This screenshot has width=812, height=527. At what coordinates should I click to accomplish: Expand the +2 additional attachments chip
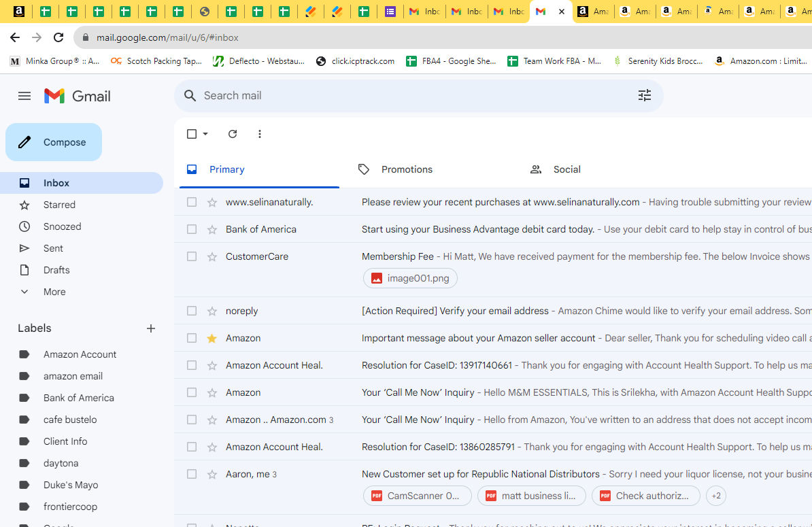click(x=715, y=496)
